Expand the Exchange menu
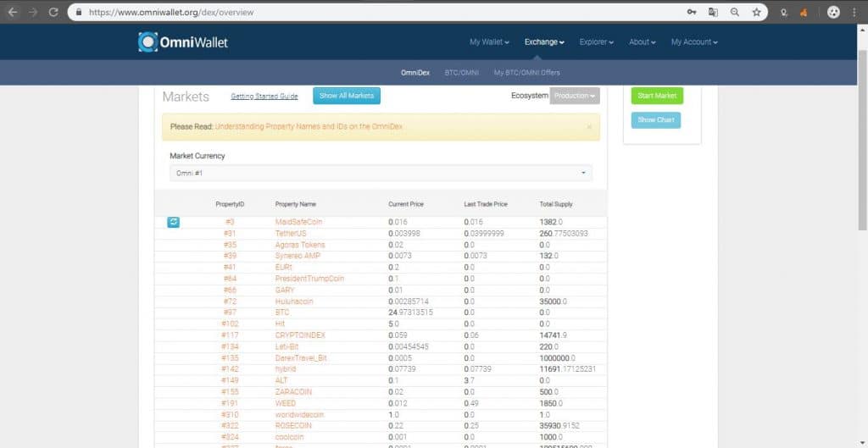 pos(544,42)
